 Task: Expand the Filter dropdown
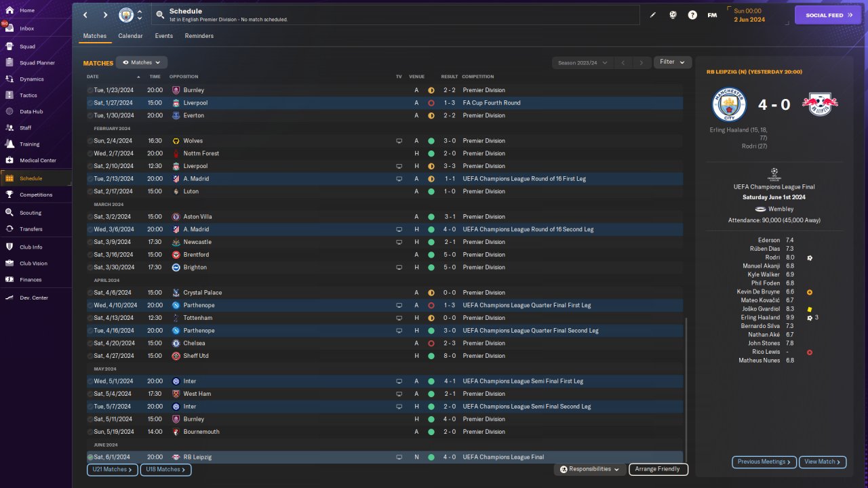pyautogui.click(x=672, y=62)
